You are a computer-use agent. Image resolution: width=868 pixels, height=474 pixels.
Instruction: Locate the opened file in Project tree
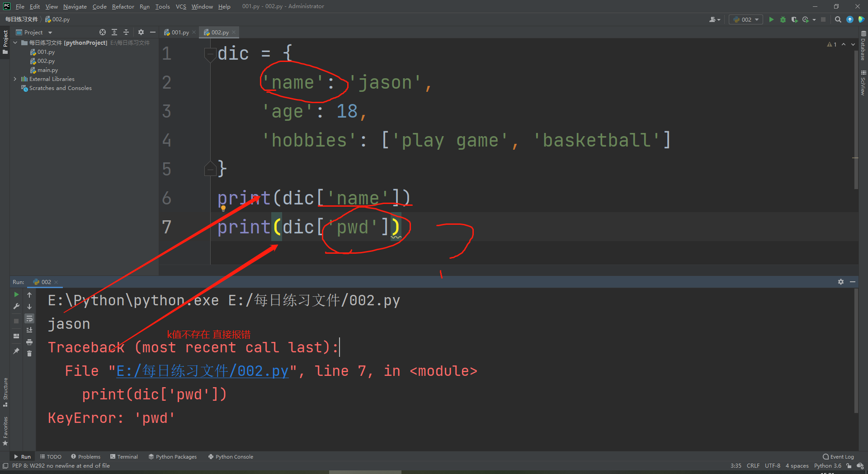tap(103, 32)
